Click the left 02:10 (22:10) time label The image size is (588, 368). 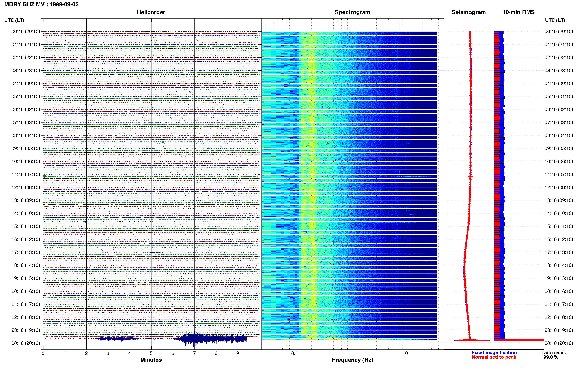[x=26, y=57]
